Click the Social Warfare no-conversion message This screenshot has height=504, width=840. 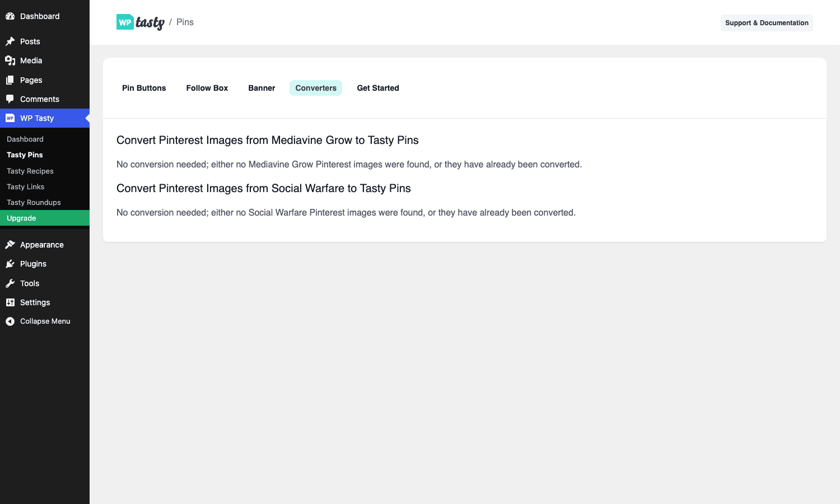[346, 212]
